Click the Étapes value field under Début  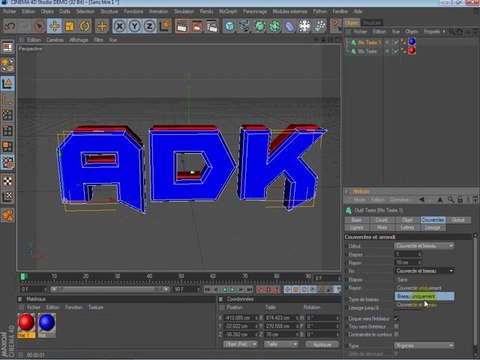[x=407, y=254]
